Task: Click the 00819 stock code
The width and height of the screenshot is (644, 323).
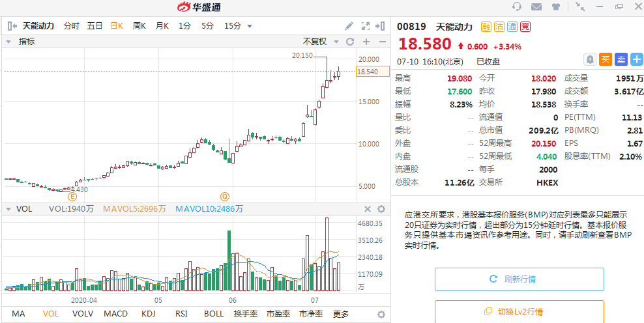Action: pyautogui.click(x=410, y=27)
